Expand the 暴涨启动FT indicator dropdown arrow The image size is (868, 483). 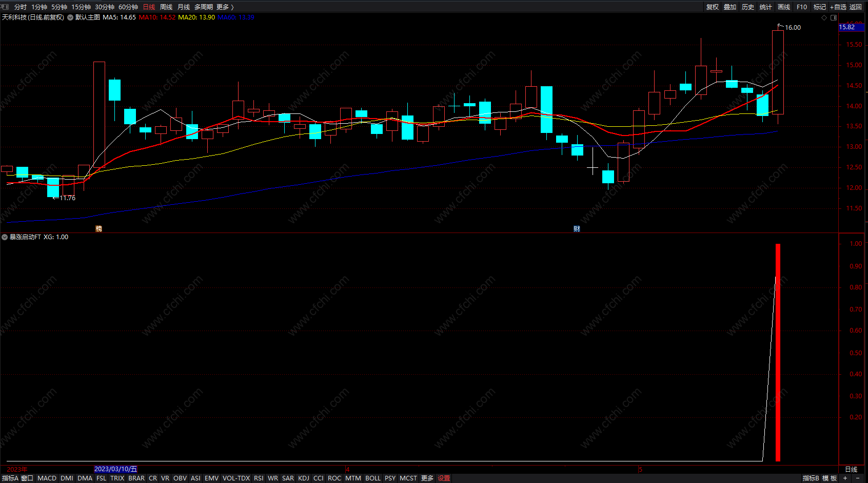(5, 237)
